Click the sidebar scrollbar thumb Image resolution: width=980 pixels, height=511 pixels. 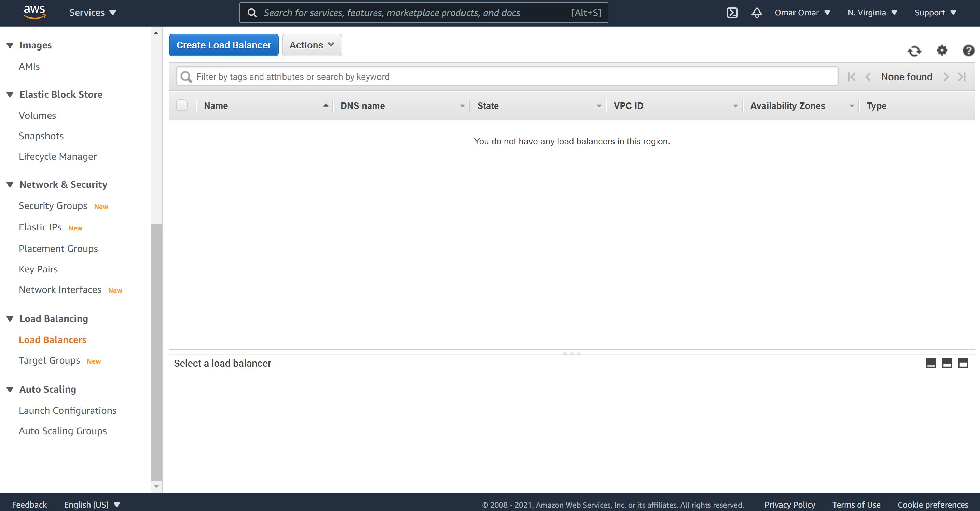(x=156, y=352)
